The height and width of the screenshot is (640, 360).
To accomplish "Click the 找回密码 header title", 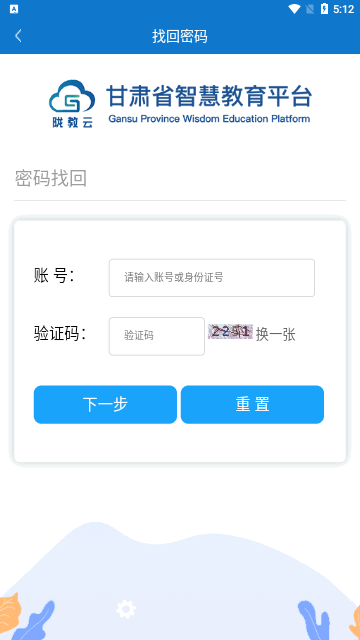I will click(180, 36).
